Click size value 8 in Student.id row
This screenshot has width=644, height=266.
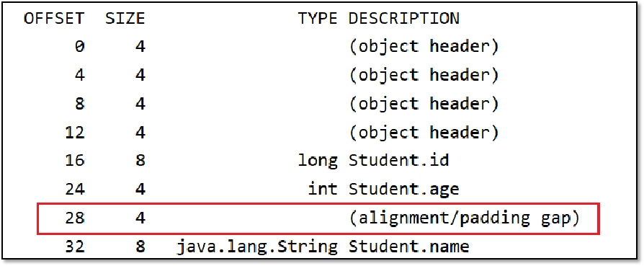click(x=140, y=160)
